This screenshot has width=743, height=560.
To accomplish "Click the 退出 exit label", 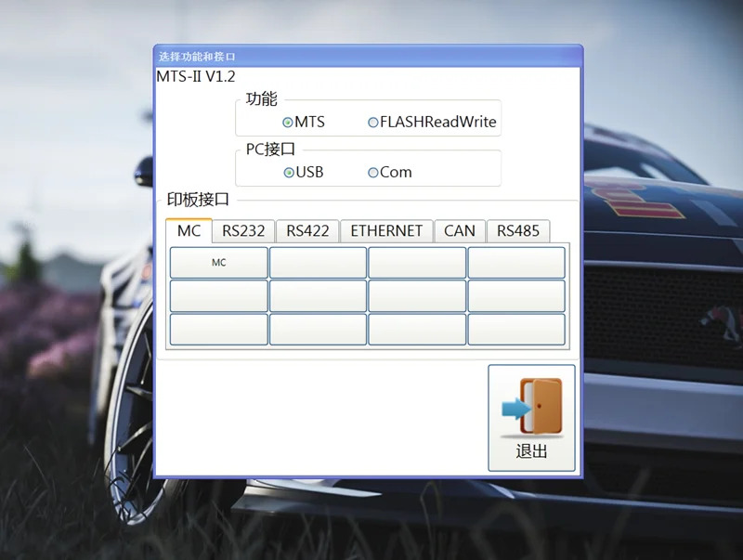I will click(531, 451).
